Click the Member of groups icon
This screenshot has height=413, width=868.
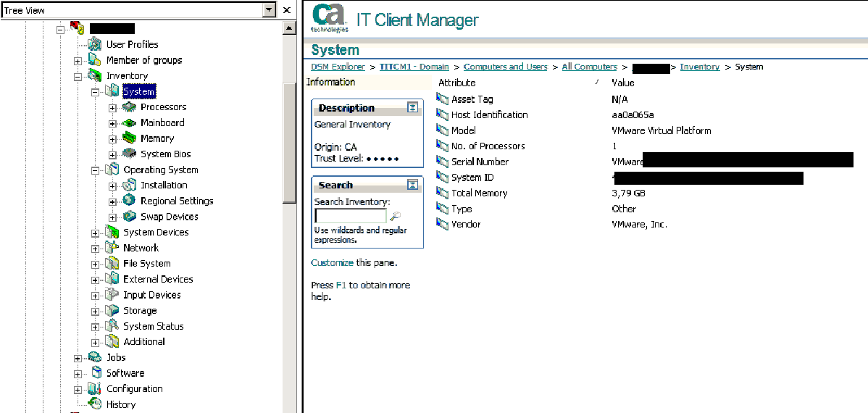click(x=95, y=60)
